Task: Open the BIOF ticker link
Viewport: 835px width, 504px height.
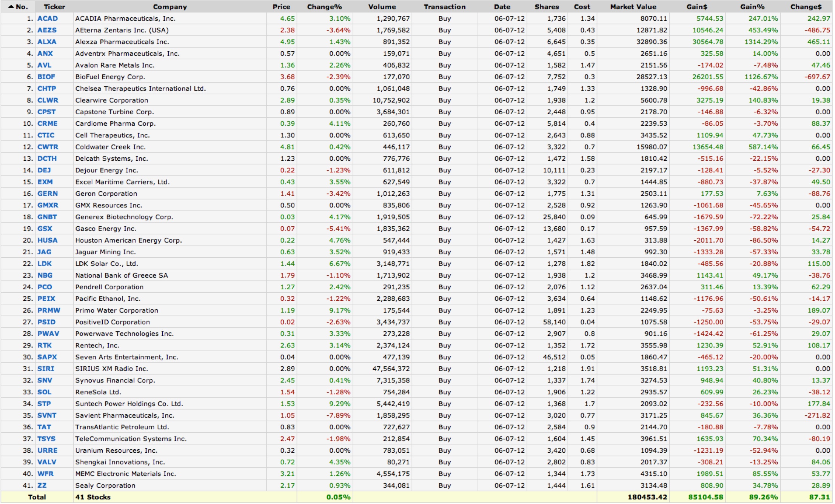Action: pyautogui.click(x=46, y=77)
